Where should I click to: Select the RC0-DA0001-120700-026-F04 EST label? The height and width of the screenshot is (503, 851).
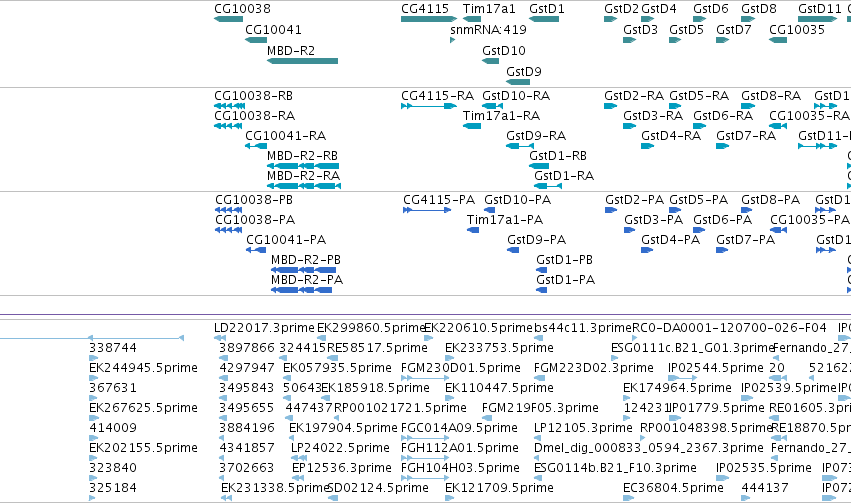coord(729,328)
